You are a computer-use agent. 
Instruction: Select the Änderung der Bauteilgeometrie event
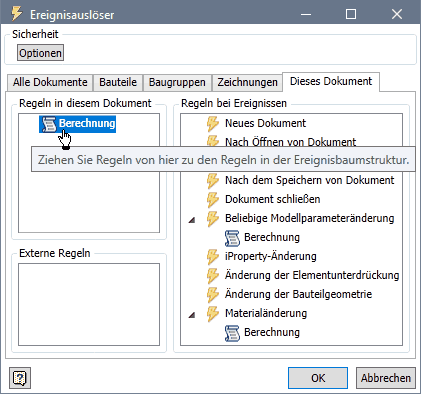click(x=298, y=294)
